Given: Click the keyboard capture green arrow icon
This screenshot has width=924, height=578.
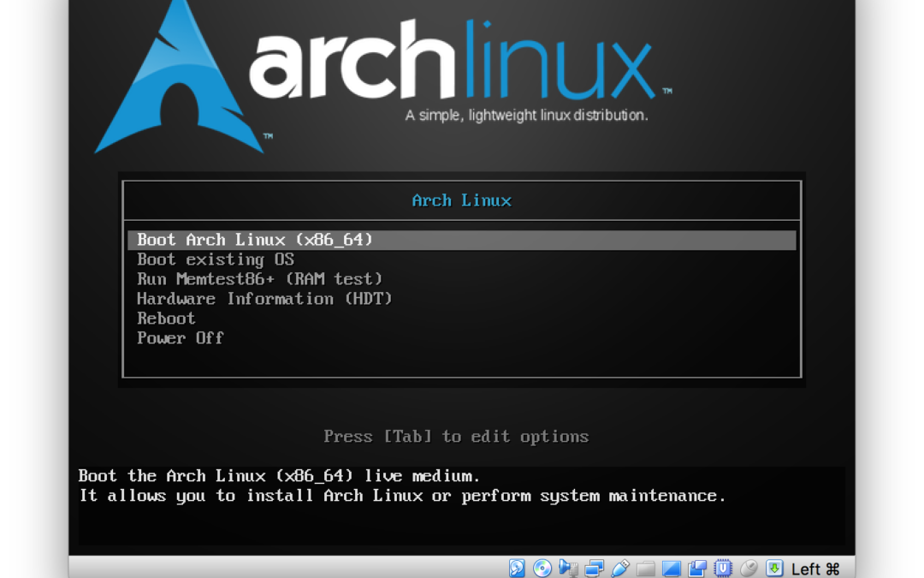Looking at the screenshot, I should coord(773,568).
